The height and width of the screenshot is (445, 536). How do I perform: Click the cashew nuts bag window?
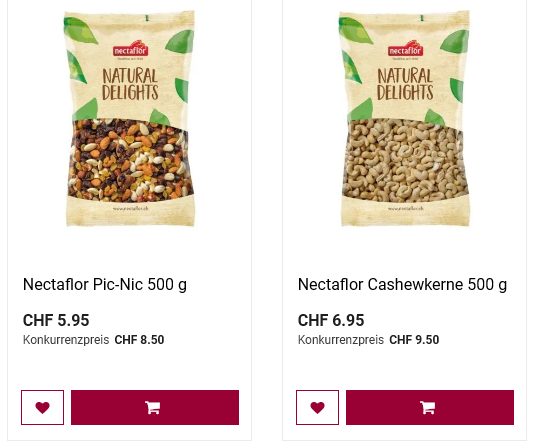(405, 160)
